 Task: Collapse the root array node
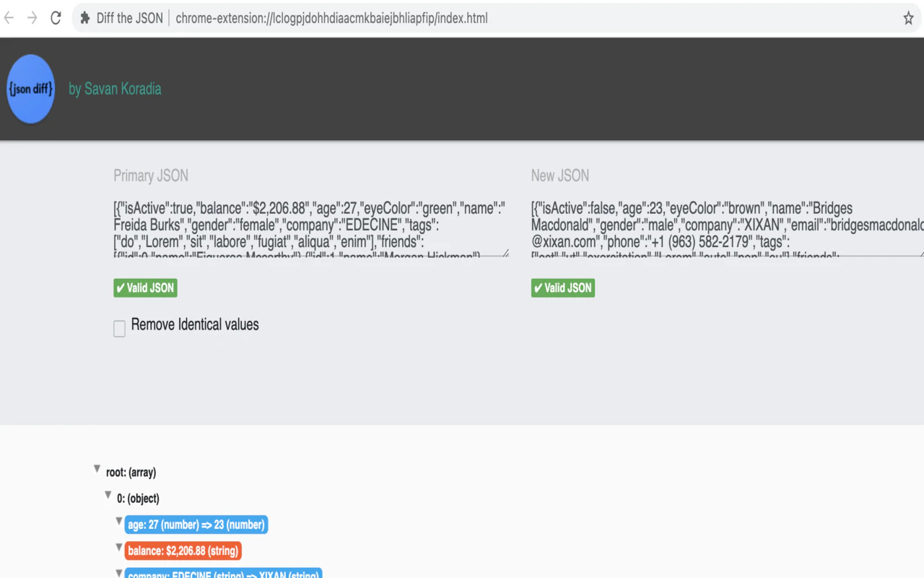pyautogui.click(x=97, y=467)
